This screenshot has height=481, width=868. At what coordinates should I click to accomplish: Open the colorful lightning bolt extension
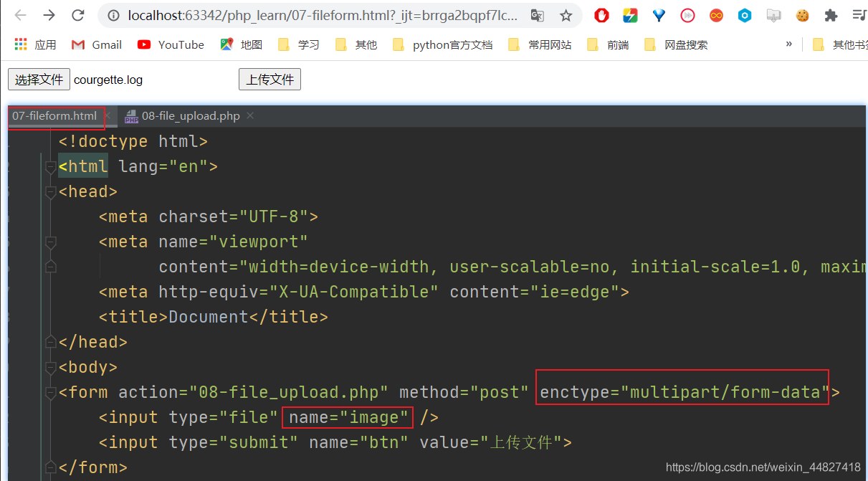click(630, 15)
